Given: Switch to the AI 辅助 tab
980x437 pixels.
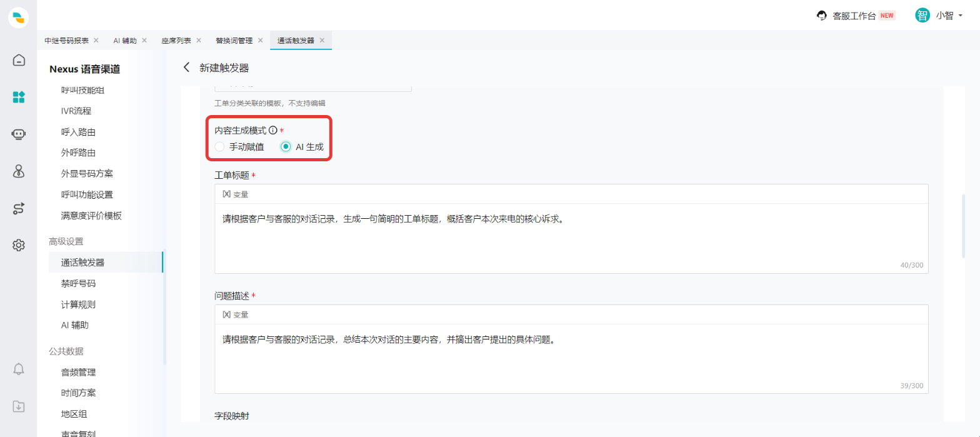Looking at the screenshot, I should tap(125, 40).
